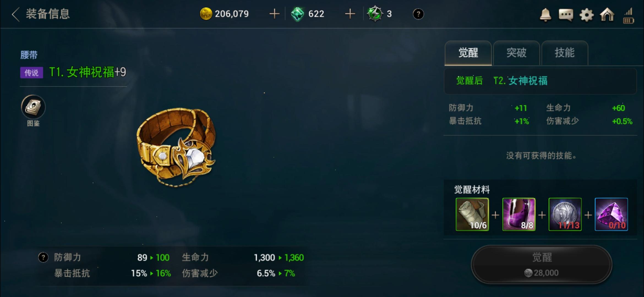
Task: Add more green gems with plus
Action: coord(350,13)
